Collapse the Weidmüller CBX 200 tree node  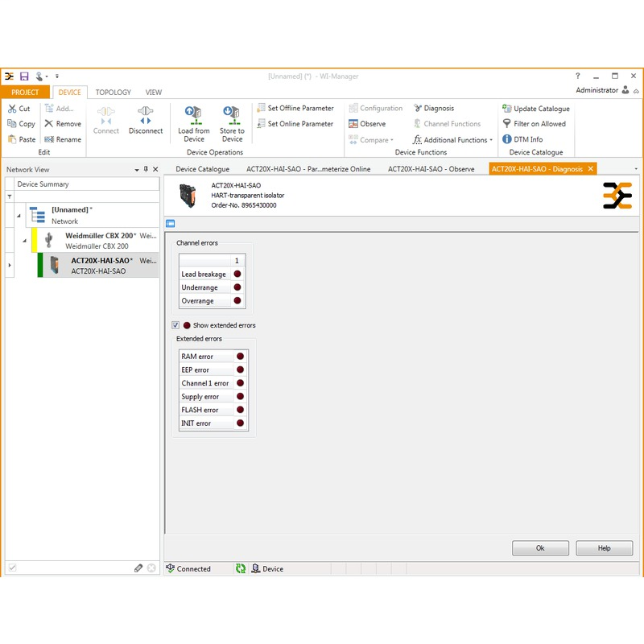click(25, 241)
